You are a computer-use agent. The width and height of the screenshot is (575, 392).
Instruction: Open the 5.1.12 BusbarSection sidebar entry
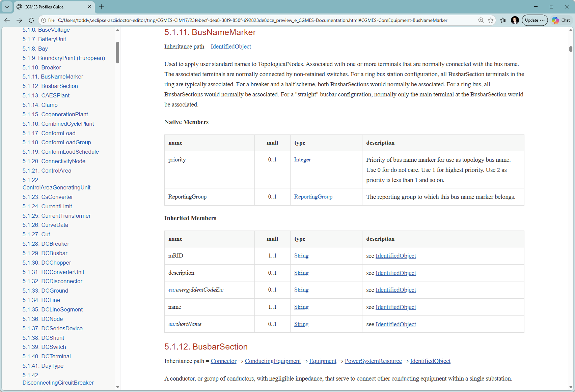click(x=50, y=86)
